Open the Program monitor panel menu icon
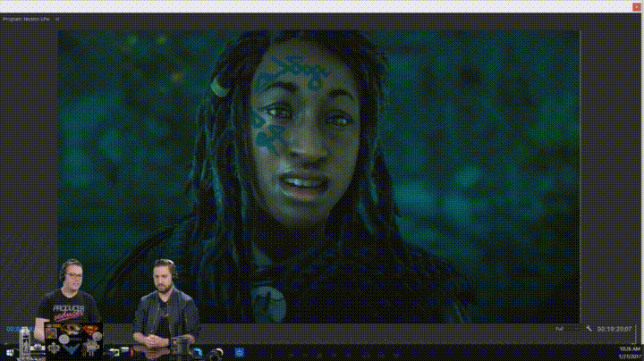Image resolution: width=644 pixels, height=361 pixels. tap(57, 19)
